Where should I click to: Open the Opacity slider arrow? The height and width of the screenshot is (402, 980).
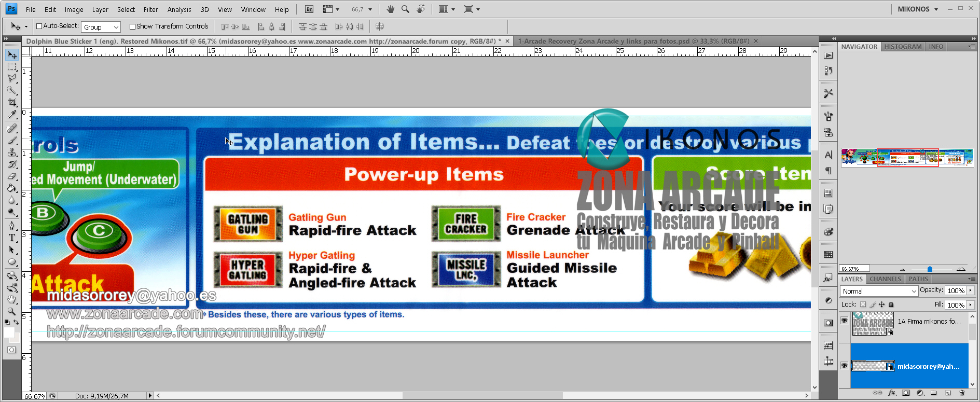point(971,290)
